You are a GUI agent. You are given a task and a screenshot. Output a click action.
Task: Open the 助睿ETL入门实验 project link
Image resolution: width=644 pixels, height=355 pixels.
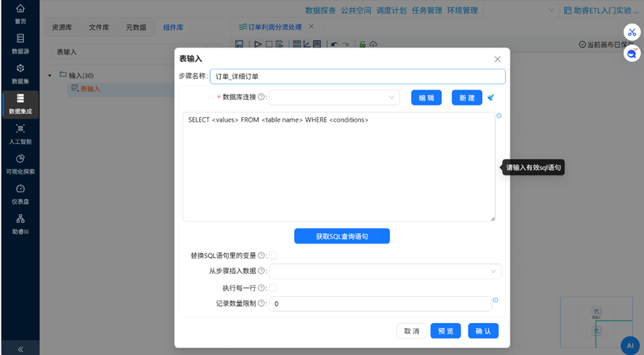point(601,10)
